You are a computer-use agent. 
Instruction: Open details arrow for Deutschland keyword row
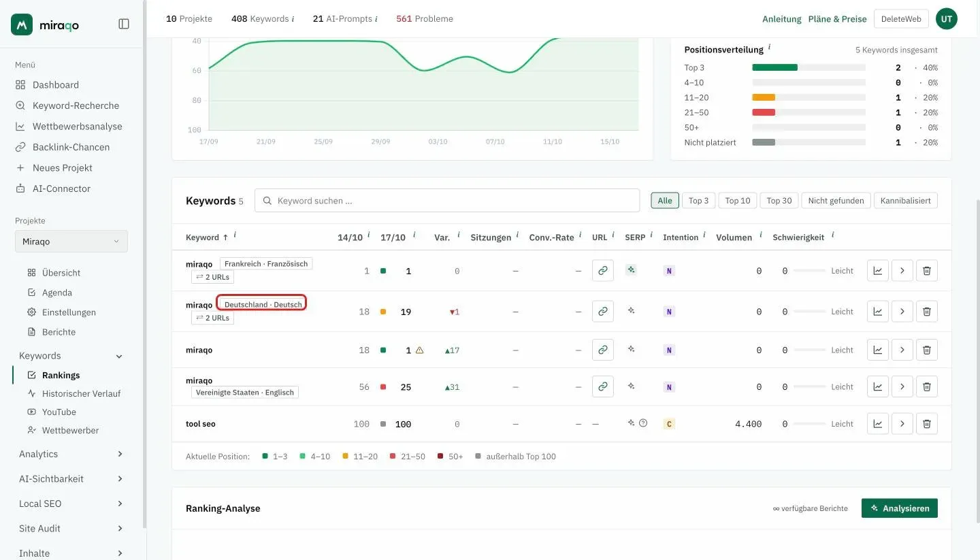coord(902,311)
